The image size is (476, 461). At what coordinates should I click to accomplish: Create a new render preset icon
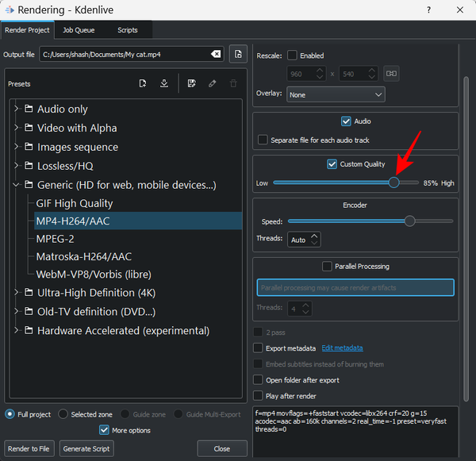143,83
